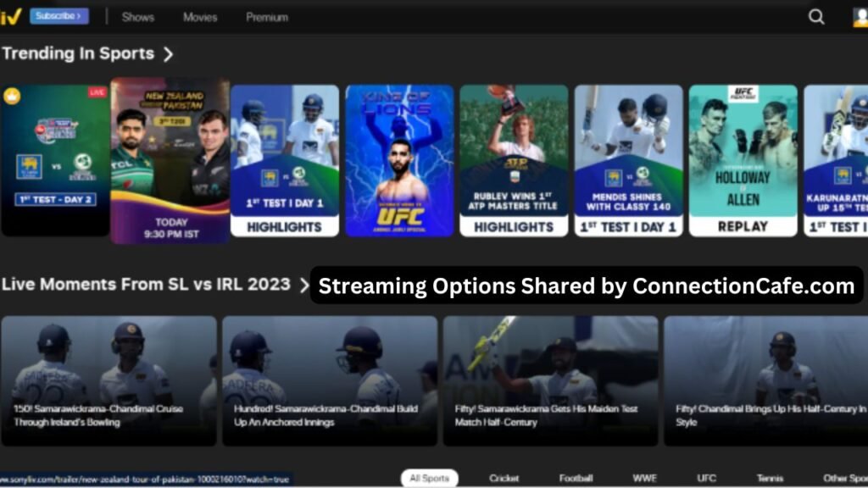
Task: Select the WWE filter tab
Action: pos(644,478)
